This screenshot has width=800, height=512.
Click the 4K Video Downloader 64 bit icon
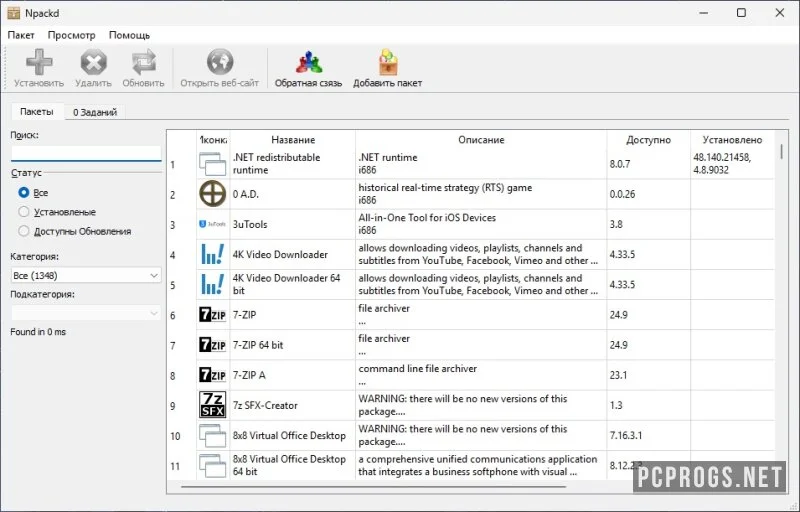[x=212, y=284]
